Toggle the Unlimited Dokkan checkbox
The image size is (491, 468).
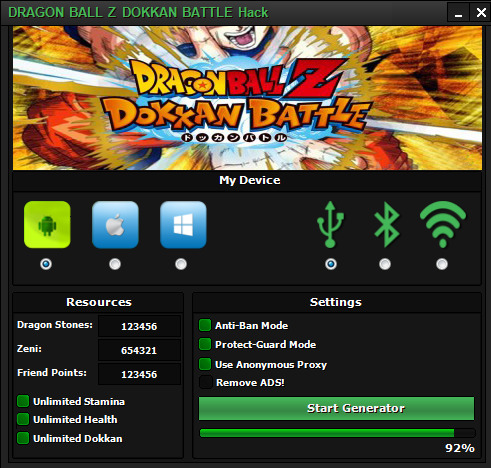23,438
